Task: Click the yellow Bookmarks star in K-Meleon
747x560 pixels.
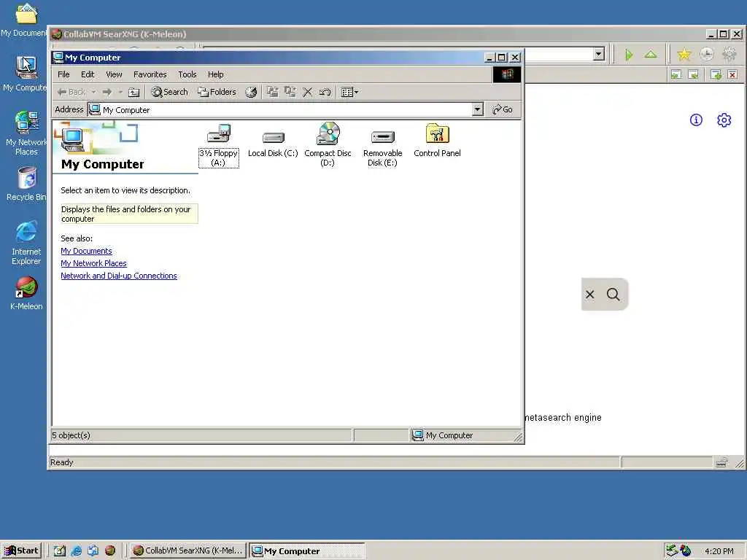Action: tap(684, 54)
